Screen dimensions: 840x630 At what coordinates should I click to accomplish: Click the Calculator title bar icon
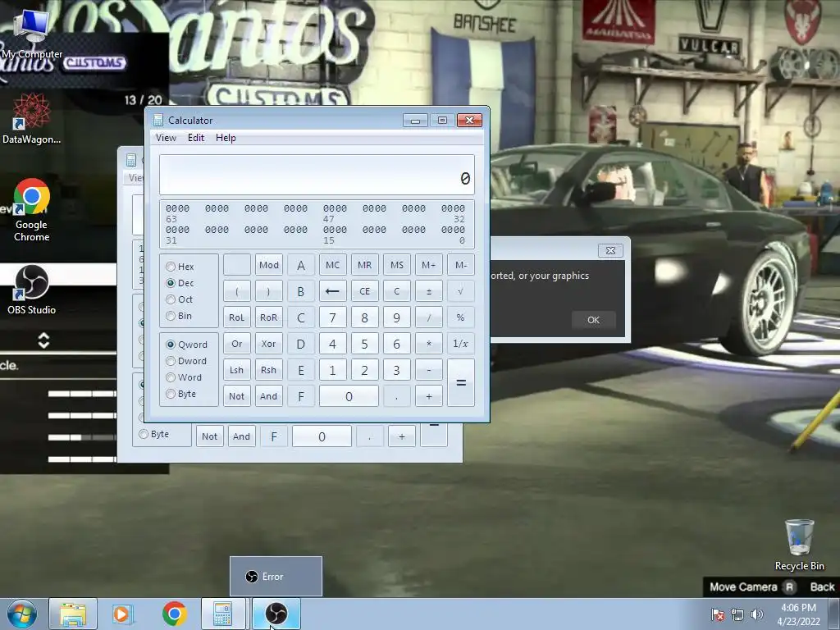(158, 120)
